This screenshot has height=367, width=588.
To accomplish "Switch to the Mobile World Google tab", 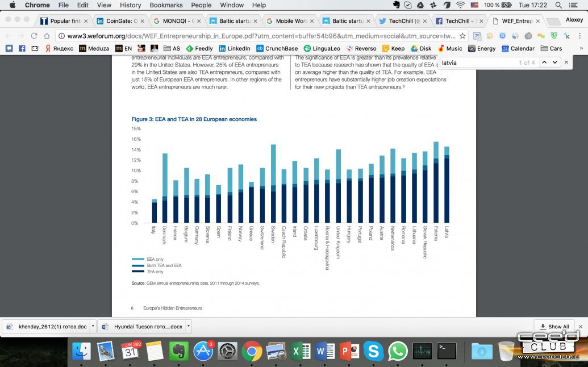I will click(290, 21).
